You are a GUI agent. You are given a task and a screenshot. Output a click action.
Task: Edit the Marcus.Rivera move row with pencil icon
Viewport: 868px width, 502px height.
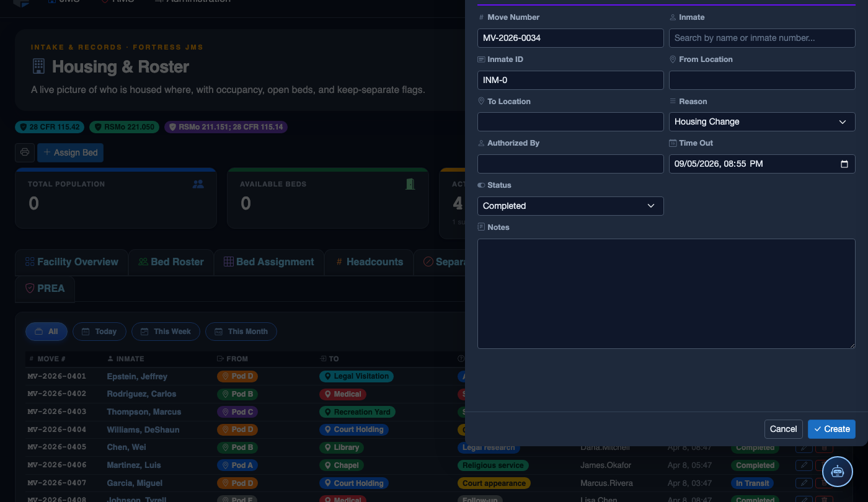(804, 483)
